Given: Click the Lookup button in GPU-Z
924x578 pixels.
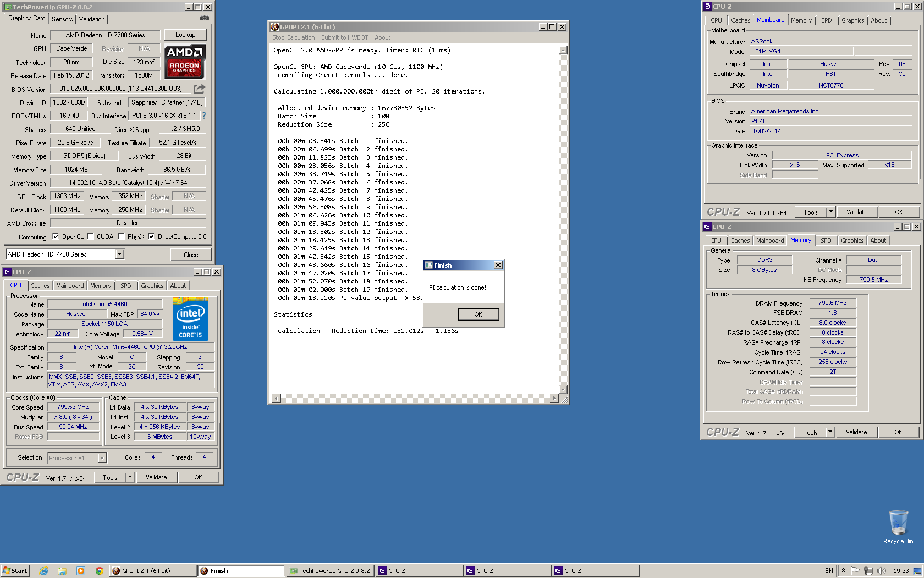Looking at the screenshot, I should click(x=185, y=35).
